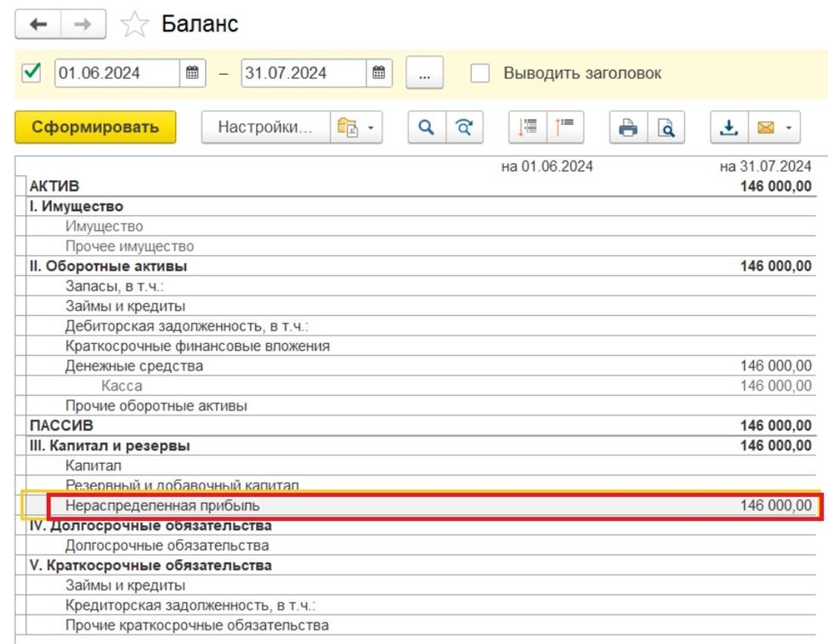
Task: Collapse all groups using the red up-arrow icon
Action: point(565,127)
